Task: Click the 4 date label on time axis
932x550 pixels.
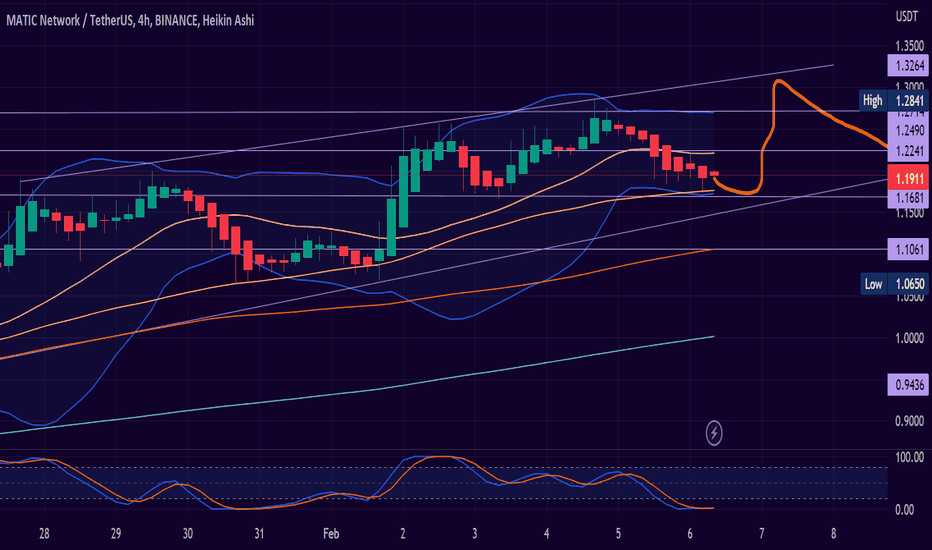Action: (x=546, y=533)
